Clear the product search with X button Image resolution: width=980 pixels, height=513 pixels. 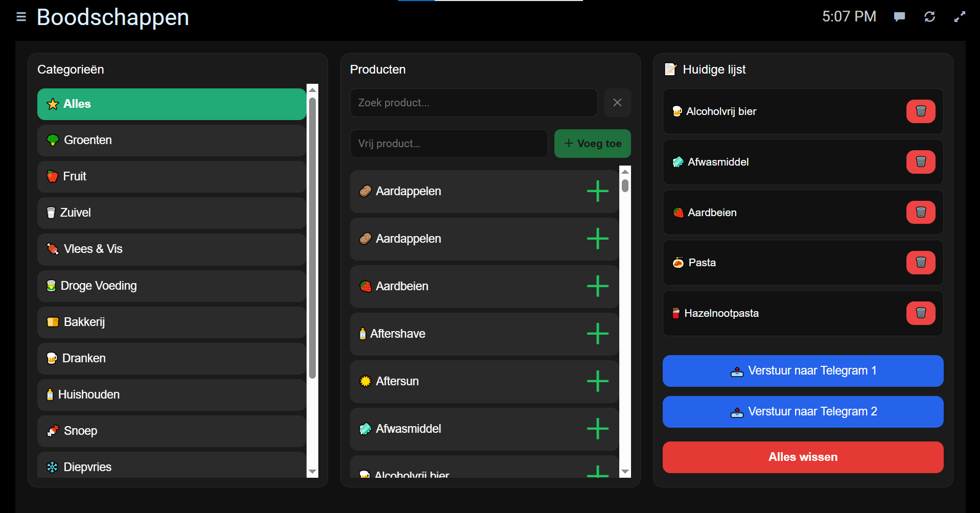point(617,103)
